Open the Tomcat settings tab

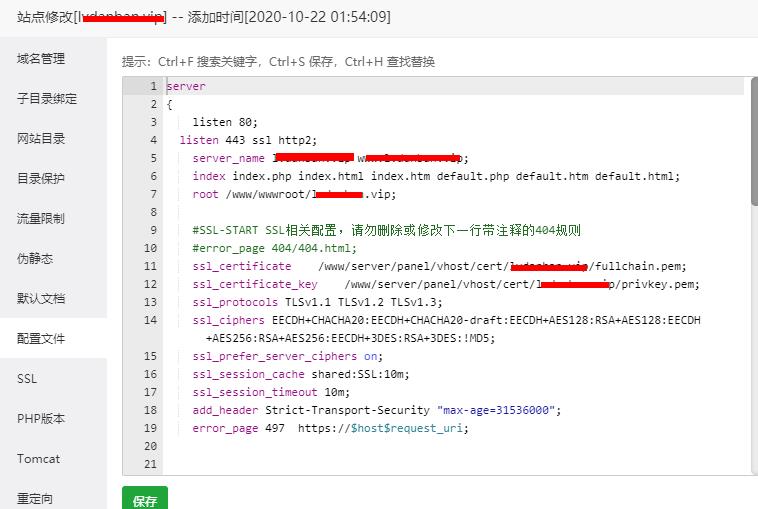(39, 459)
